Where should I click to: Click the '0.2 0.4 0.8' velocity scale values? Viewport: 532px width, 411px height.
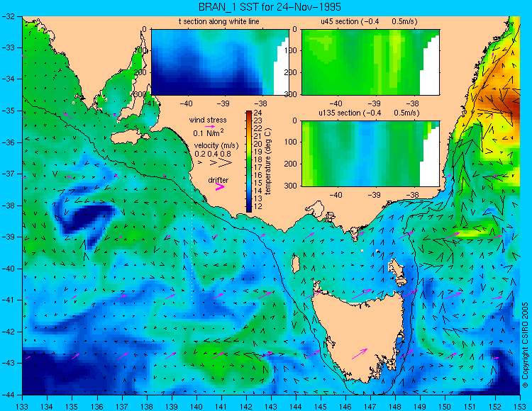coord(213,154)
